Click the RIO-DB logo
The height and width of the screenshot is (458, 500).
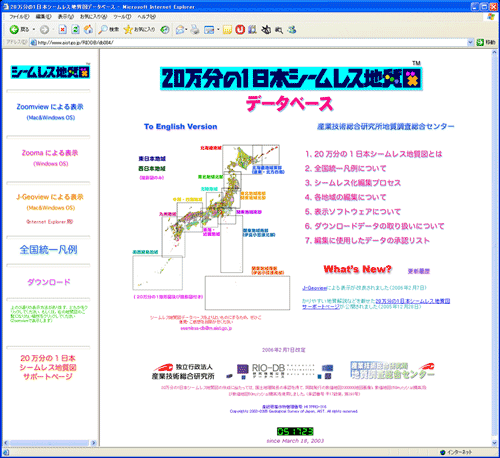[279, 371]
